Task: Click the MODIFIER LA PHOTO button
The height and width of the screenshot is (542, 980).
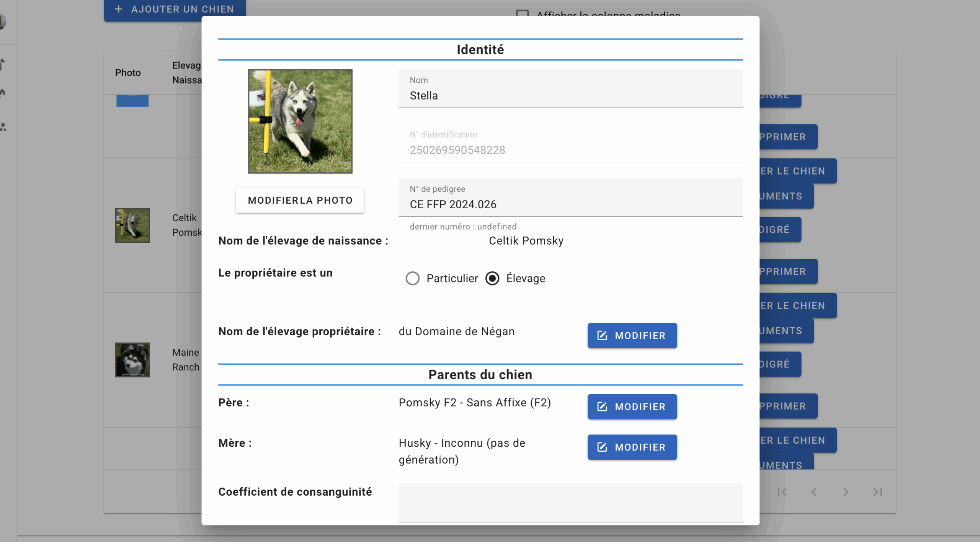Action: 300,200
